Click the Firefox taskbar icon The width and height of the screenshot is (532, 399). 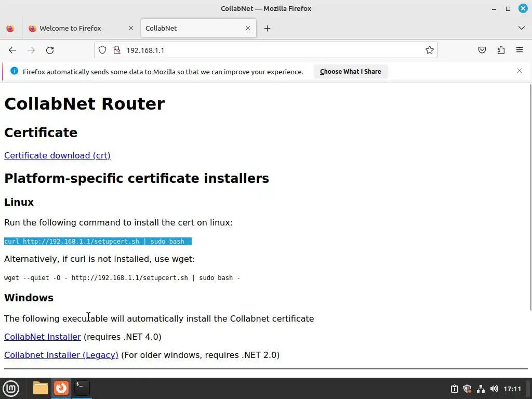(x=61, y=388)
